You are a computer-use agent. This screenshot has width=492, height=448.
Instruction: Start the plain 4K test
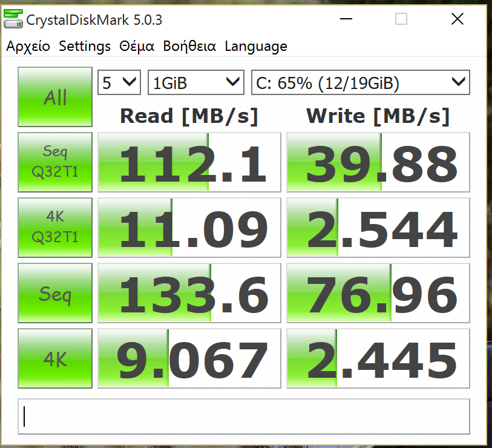pos(55,358)
